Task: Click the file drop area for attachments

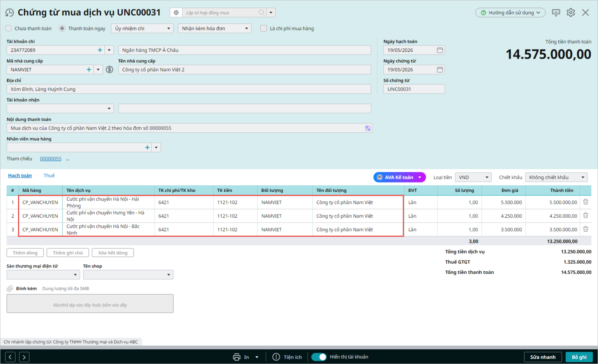Action: 90,304
